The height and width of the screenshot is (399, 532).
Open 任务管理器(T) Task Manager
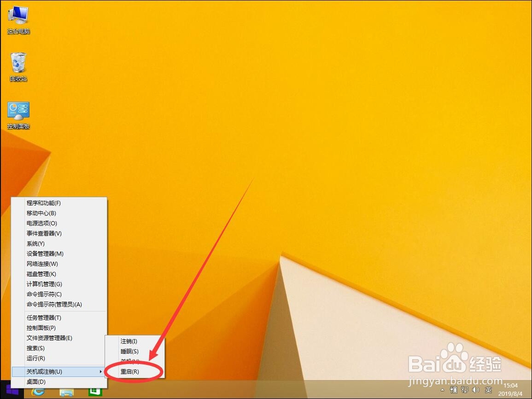[44, 317]
